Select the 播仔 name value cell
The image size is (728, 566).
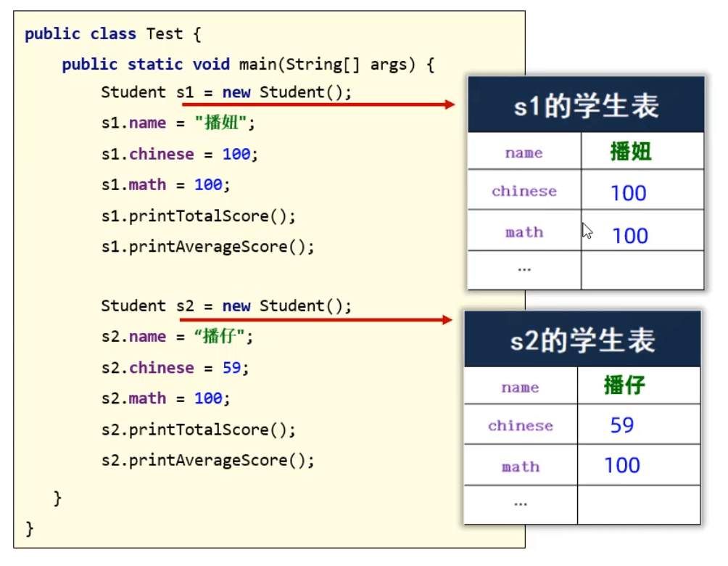(x=639, y=386)
